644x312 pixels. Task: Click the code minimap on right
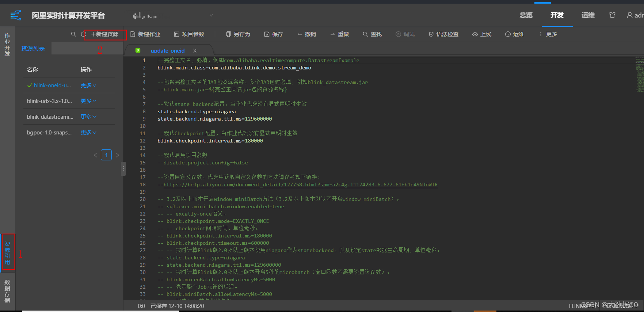(x=639, y=74)
